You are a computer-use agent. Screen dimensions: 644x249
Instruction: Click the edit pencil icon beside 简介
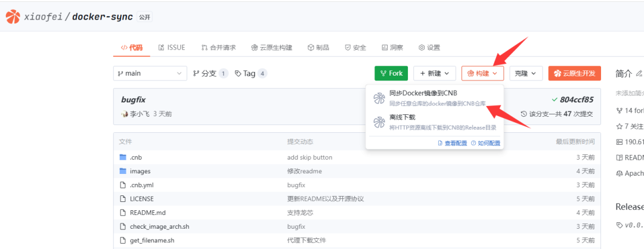pyautogui.click(x=639, y=73)
